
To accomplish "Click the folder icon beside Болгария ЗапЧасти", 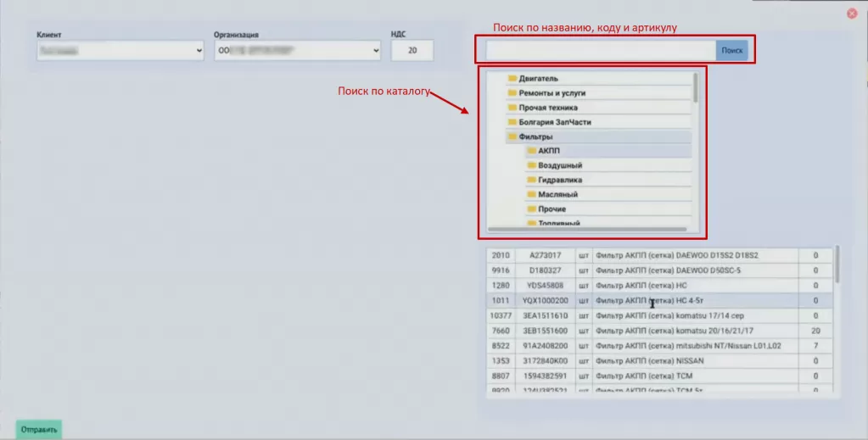I will coord(512,122).
